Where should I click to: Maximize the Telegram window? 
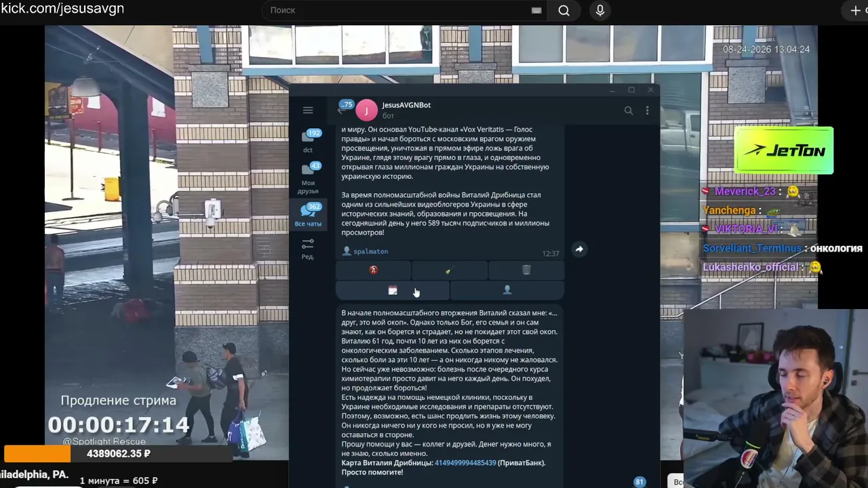pyautogui.click(x=631, y=90)
